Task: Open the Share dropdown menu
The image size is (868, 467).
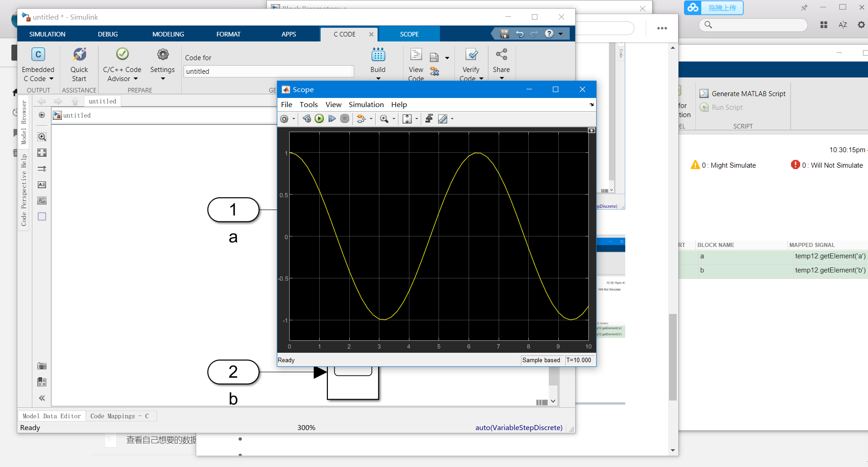Action: (501, 78)
